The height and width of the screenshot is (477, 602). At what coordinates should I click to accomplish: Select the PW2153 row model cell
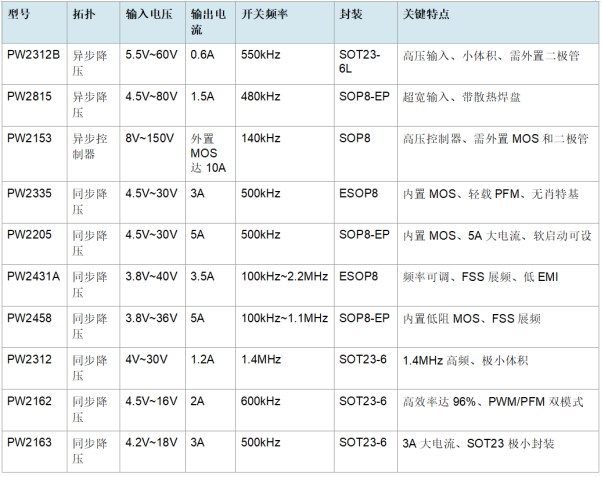(x=35, y=154)
